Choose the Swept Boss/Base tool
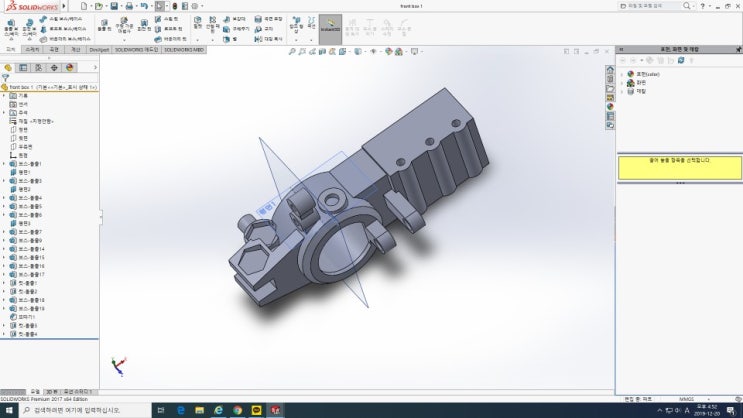The width and height of the screenshot is (743, 418). click(61, 19)
